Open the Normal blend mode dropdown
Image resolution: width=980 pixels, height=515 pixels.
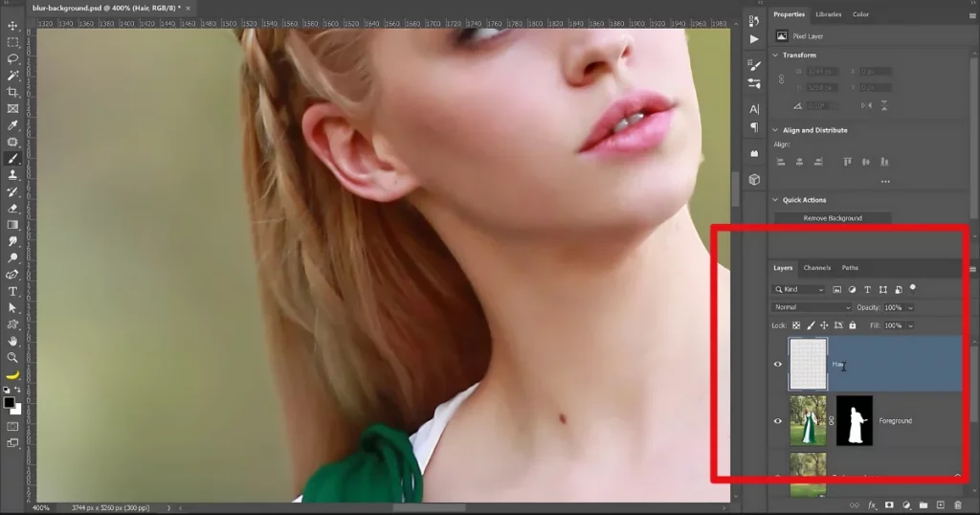coord(812,307)
